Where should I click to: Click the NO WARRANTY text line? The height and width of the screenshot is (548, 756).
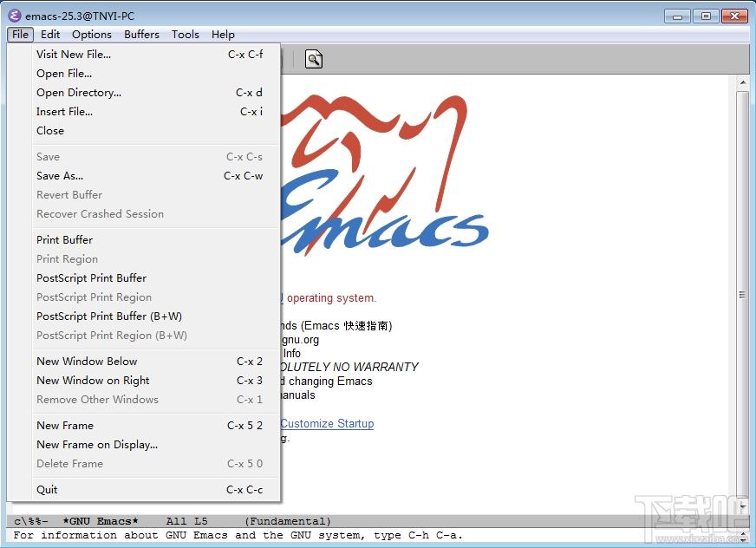click(349, 367)
